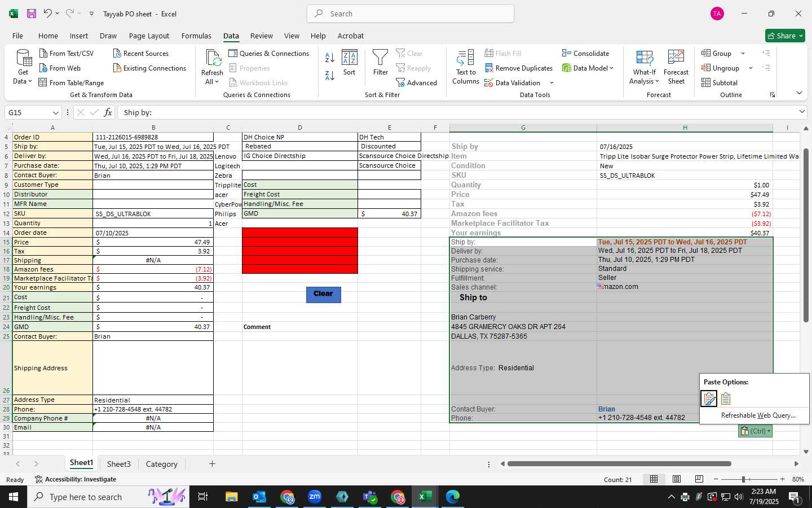Screen dimensions: 812x508
Task: Click Accessibility: Investigate in status bar
Action: pos(76,479)
